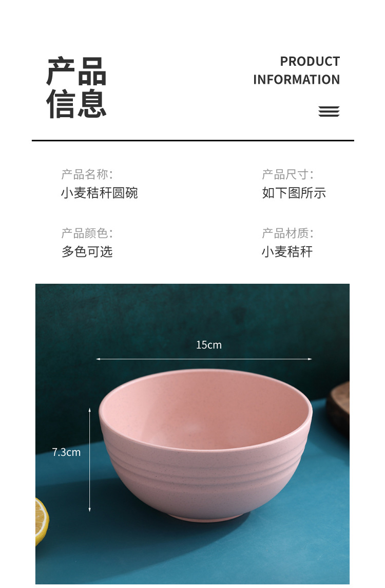Click 小麦秸秆 under the 产品材质 label
Screen dimensions: 385x588
[x=287, y=252]
